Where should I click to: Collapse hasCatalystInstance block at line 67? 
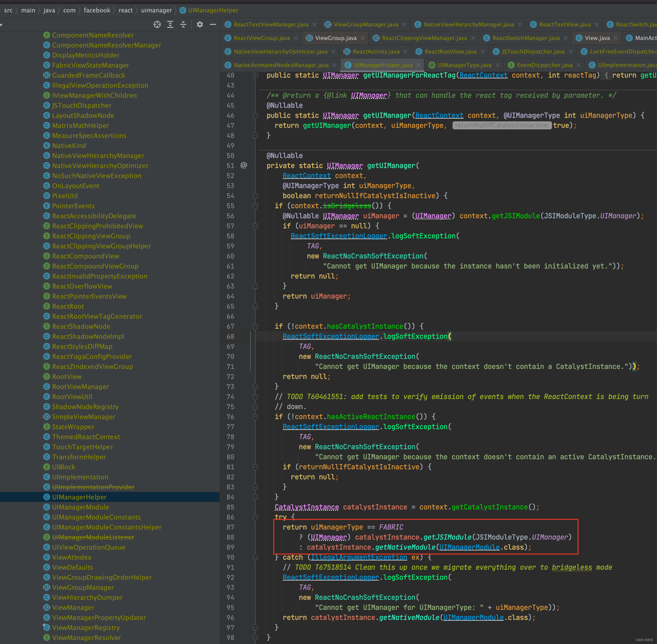pos(255,327)
